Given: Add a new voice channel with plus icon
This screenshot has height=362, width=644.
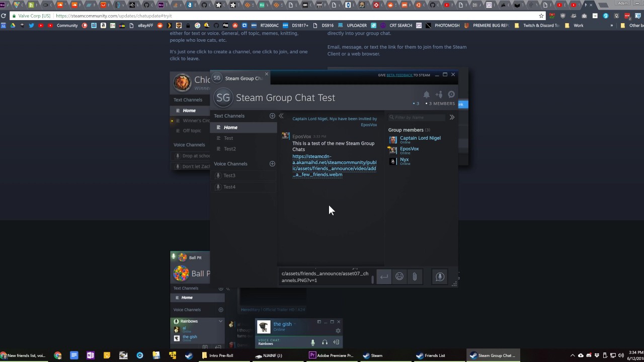Looking at the screenshot, I should point(272,163).
